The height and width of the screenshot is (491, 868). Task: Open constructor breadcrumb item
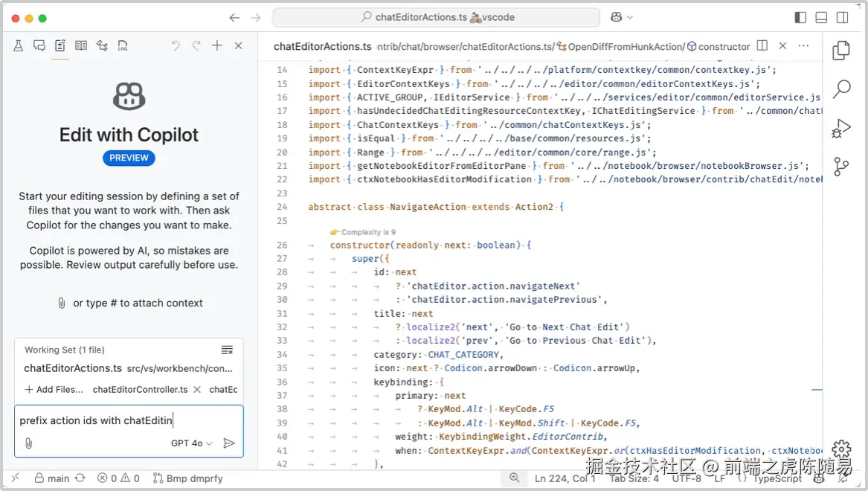click(x=718, y=47)
